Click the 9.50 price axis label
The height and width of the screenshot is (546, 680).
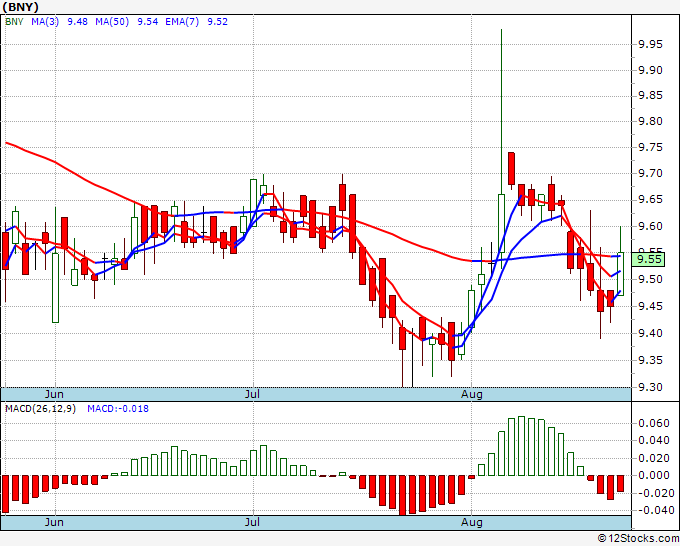point(650,279)
